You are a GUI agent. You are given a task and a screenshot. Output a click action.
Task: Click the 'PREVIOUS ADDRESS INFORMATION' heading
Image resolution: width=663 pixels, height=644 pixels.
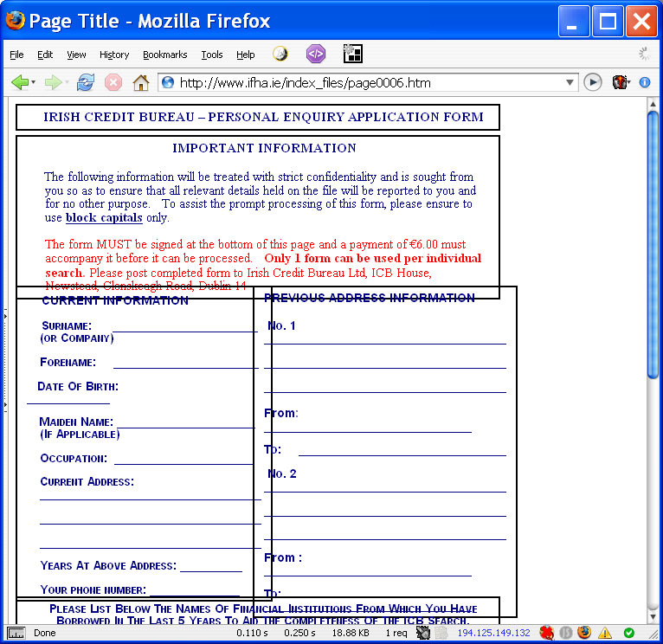tap(370, 298)
